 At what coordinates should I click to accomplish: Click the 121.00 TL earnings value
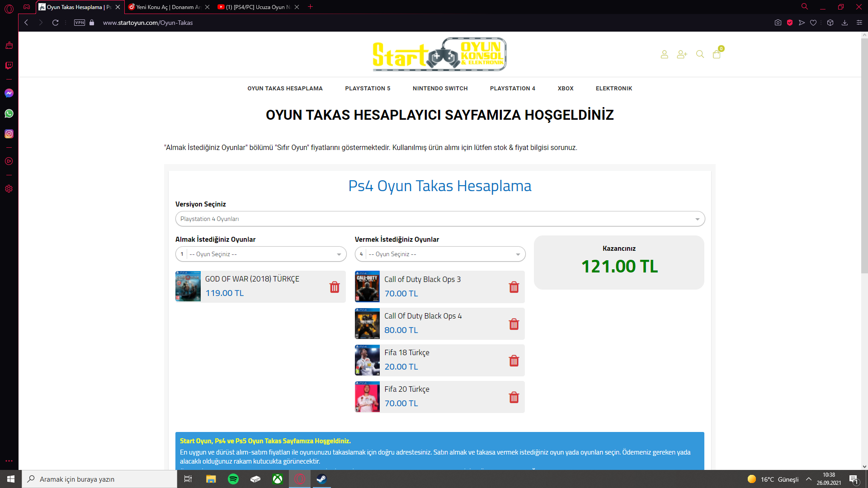619,267
